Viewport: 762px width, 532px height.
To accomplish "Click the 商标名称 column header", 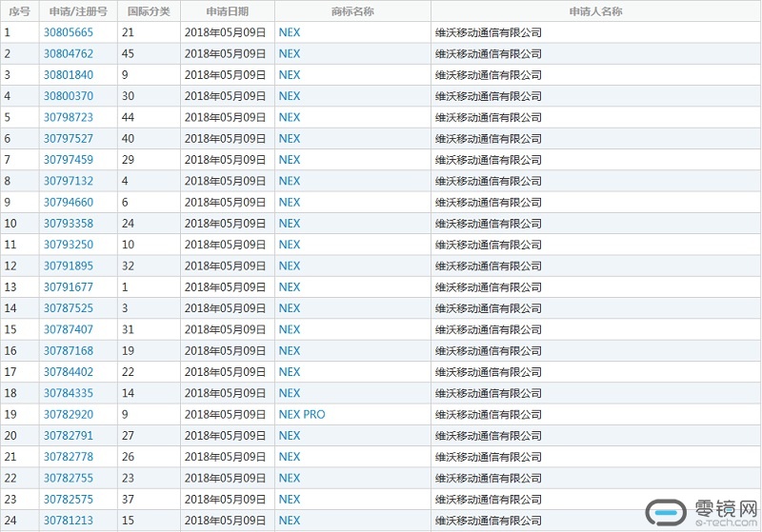I will (352, 11).
